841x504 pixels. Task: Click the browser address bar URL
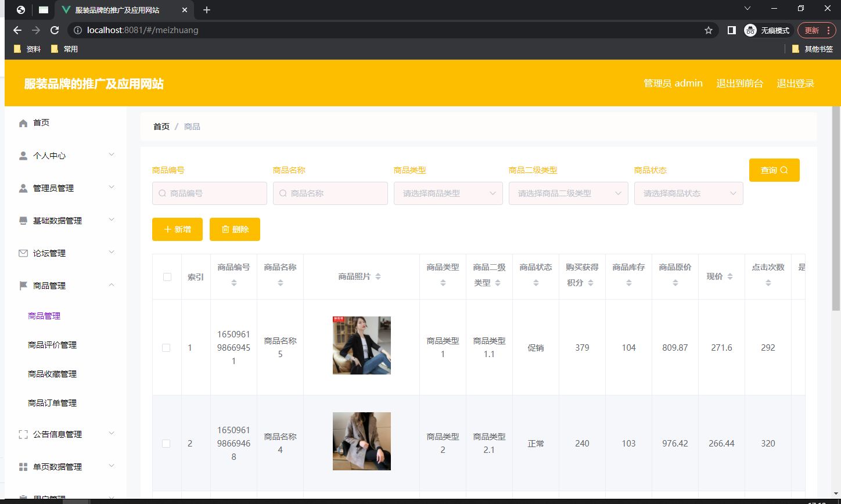click(x=142, y=30)
